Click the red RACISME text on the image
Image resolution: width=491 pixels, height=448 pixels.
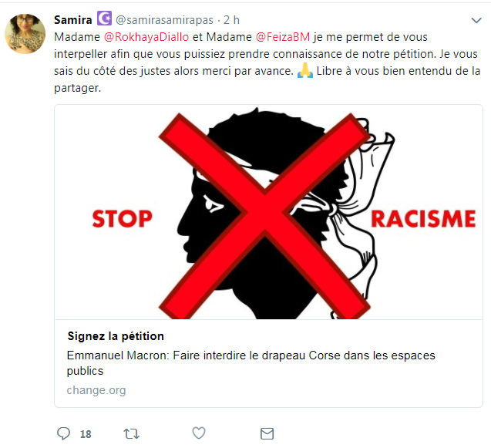coord(423,219)
